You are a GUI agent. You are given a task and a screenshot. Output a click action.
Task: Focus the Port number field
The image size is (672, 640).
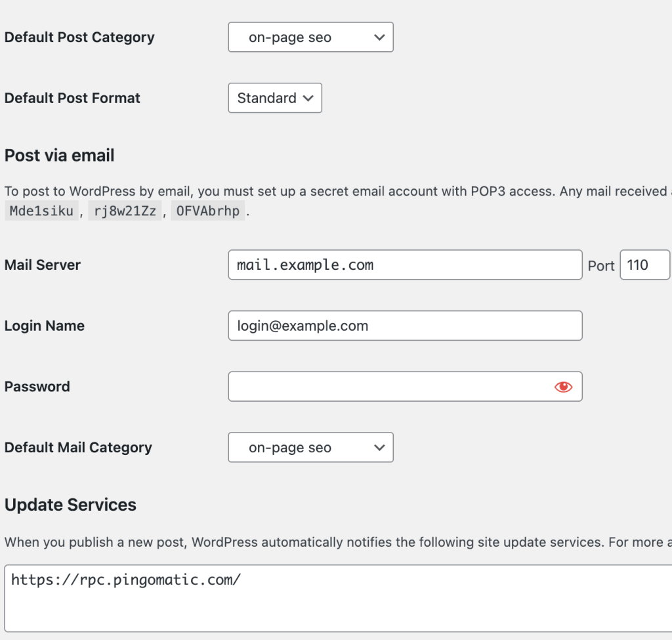644,265
